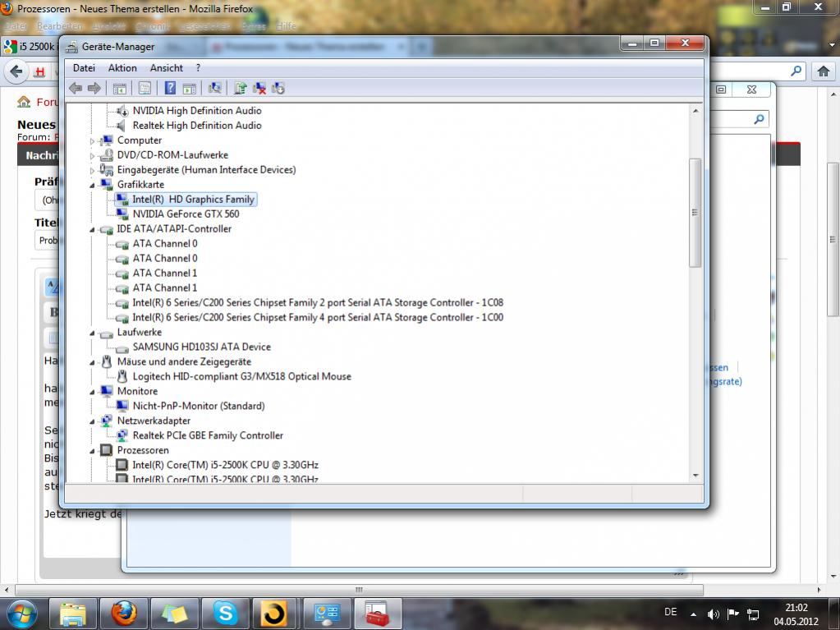Select Intel(R) HD Graphics Family

(193, 200)
